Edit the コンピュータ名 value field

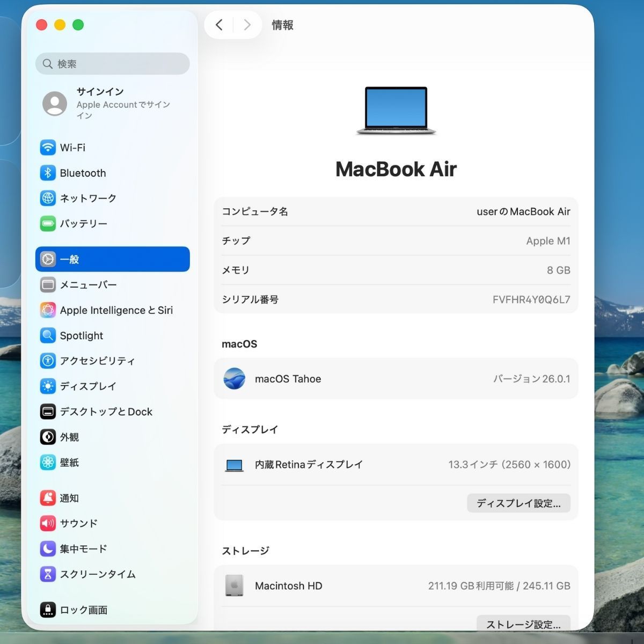[x=523, y=211]
